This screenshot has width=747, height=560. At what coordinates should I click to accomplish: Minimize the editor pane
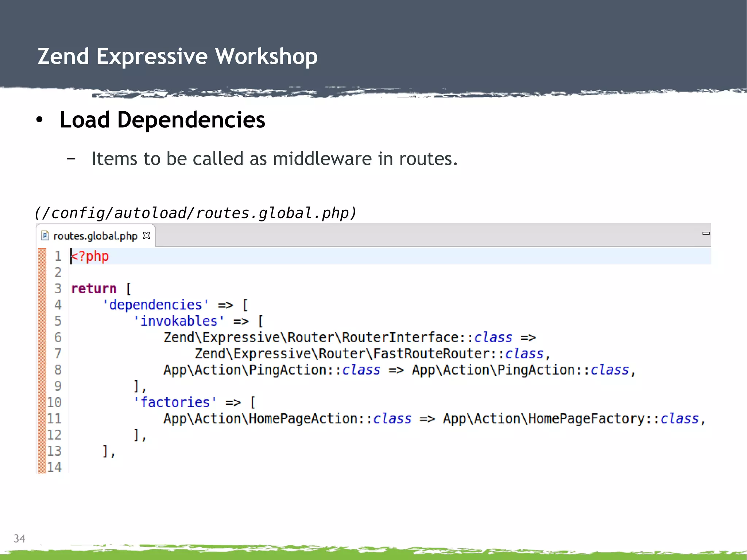click(x=706, y=233)
